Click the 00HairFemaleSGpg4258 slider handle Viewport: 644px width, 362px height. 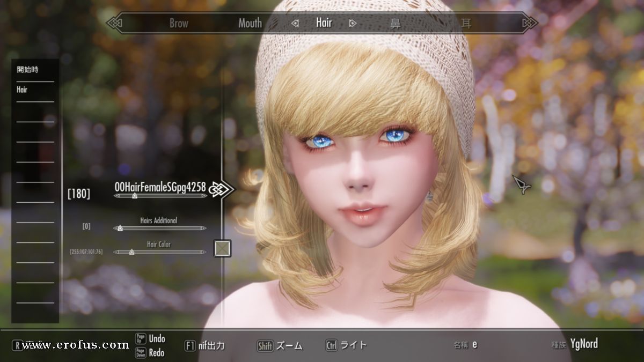point(134,196)
